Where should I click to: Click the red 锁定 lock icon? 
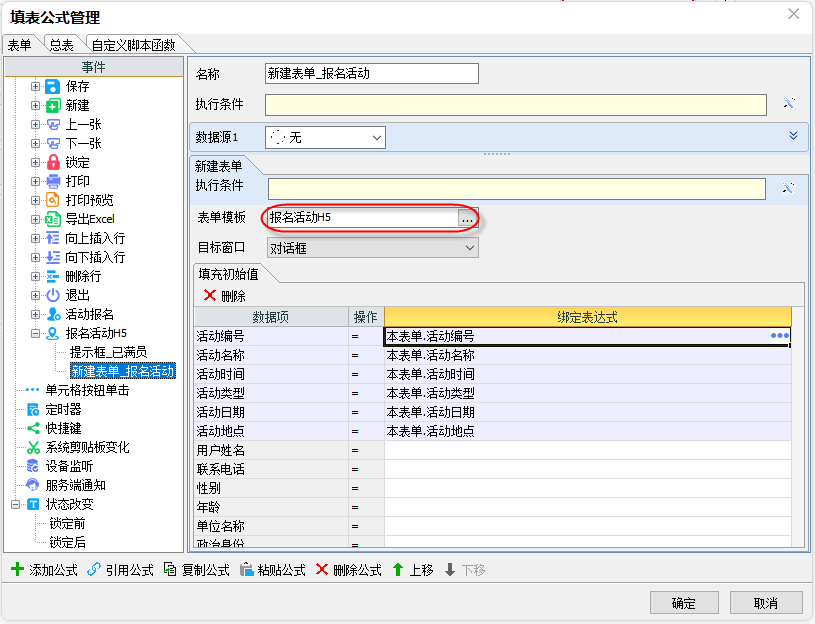click(x=52, y=163)
